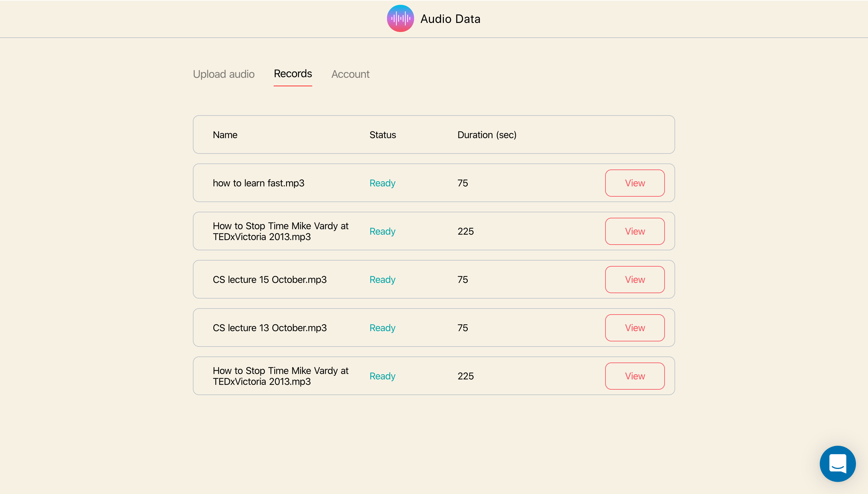
Task: Click Ready status of how to learn fast.mp3
Action: pos(382,183)
